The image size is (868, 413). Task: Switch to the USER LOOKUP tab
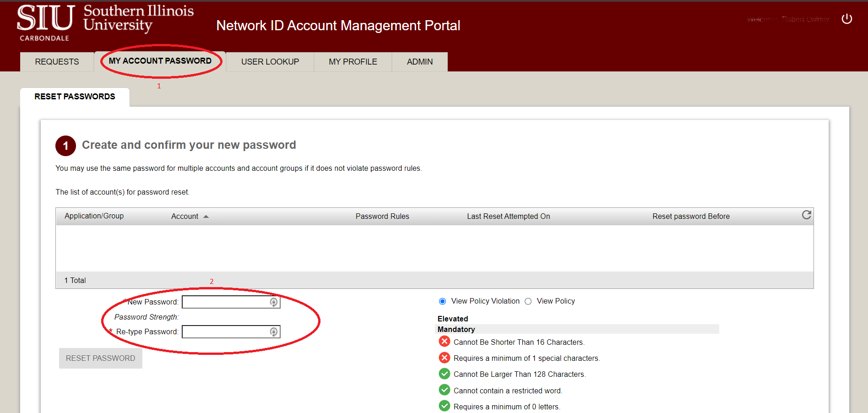270,61
